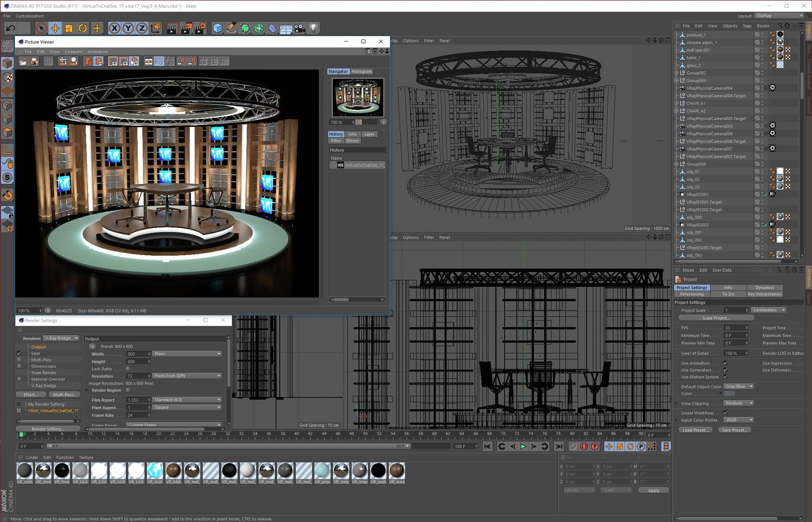Open the Layout Startup dropdown

(x=779, y=16)
